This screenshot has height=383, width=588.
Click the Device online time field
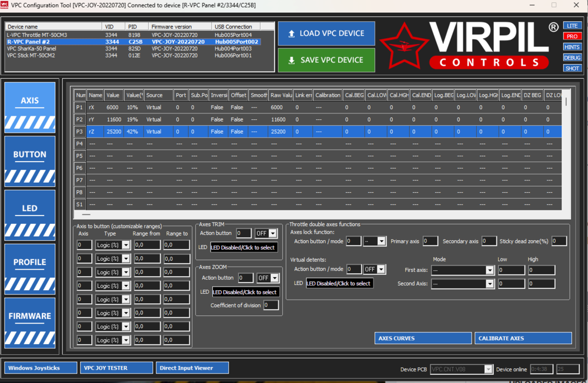click(x=541, y=369)
